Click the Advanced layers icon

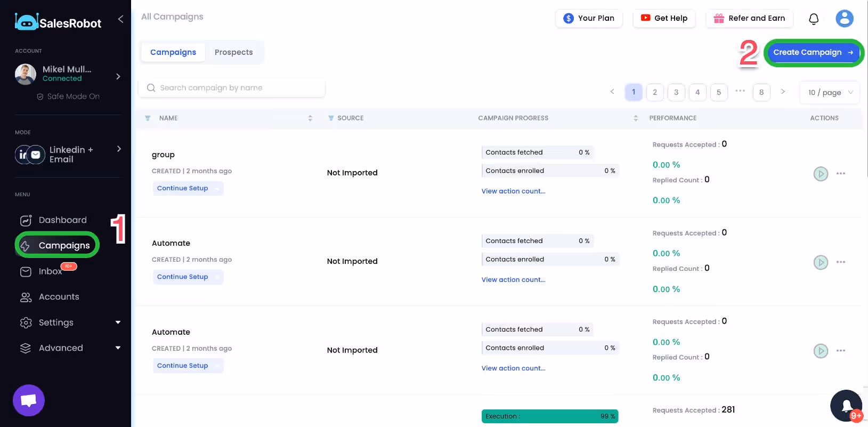pyautogui.click(x=26, y=348)
